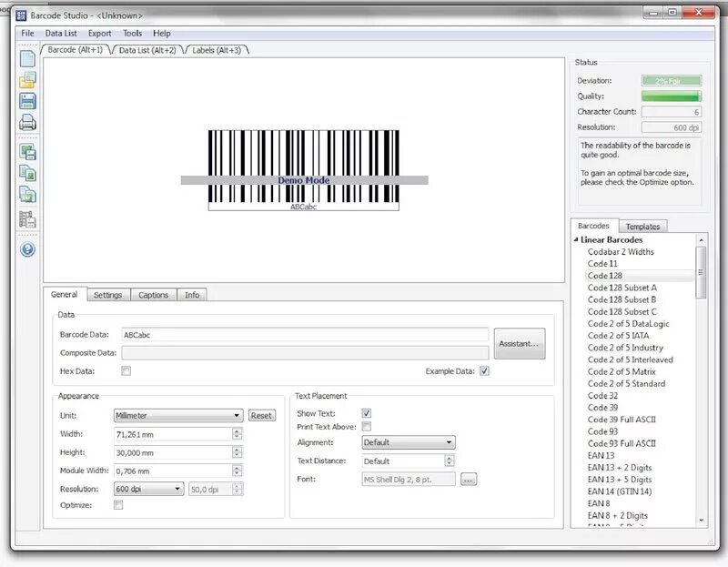This screenshot has width=728, height=567.
Task: Open the Alignment dropdown set to Default
Action: (x=409, y=442)
